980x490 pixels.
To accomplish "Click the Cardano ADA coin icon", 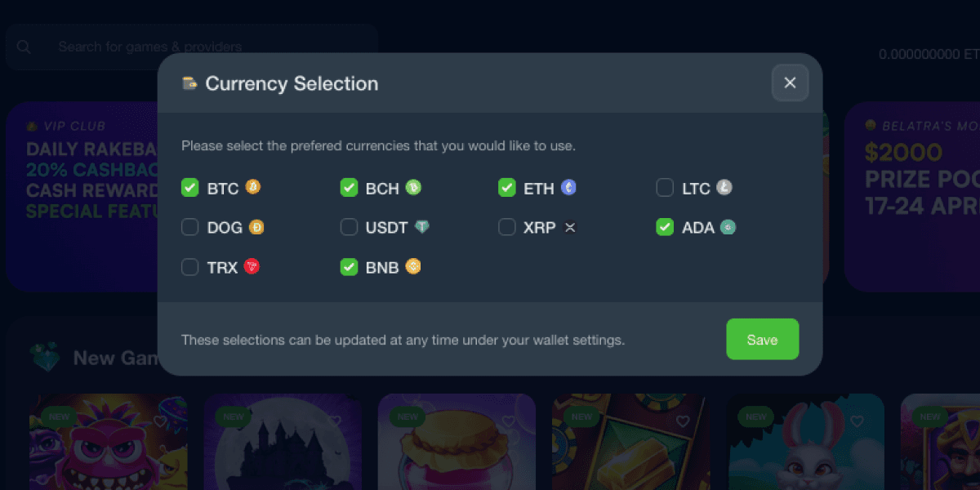I will point(728,227).
